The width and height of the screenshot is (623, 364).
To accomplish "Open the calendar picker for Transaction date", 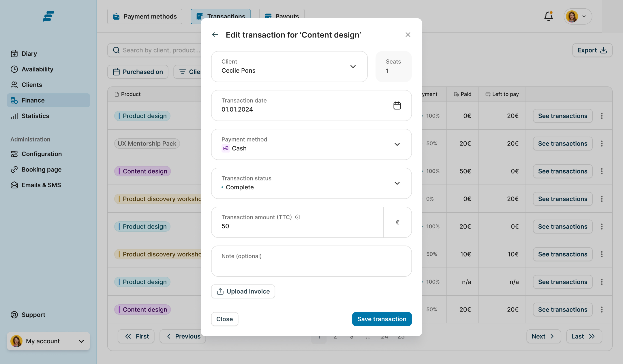I will 397,105.
